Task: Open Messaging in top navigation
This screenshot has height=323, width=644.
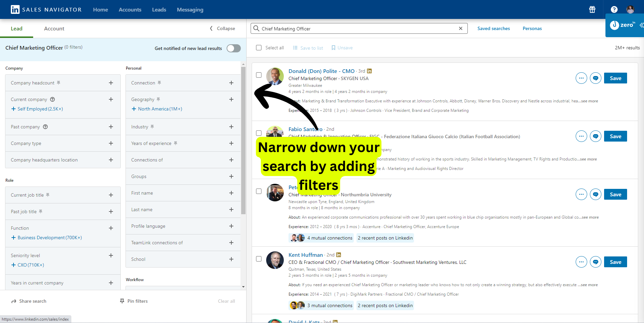Action: pyautogui.click(x=190, y=9)
